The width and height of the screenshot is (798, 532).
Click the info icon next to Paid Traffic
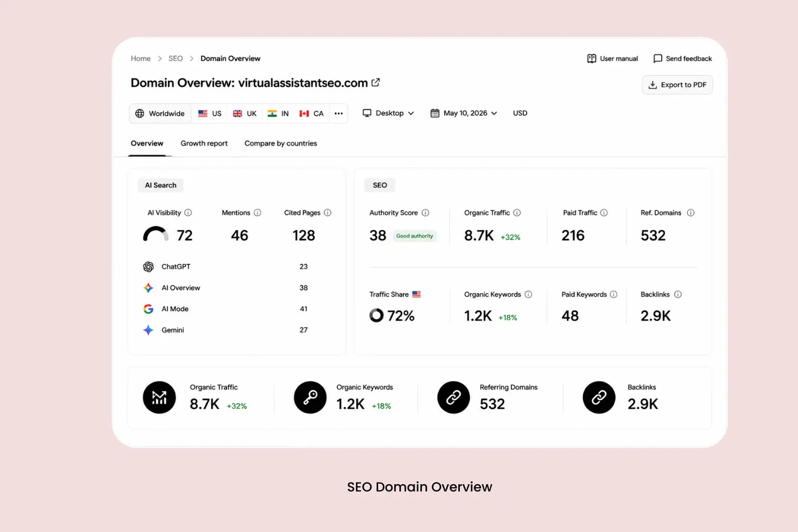click(604, 212)
